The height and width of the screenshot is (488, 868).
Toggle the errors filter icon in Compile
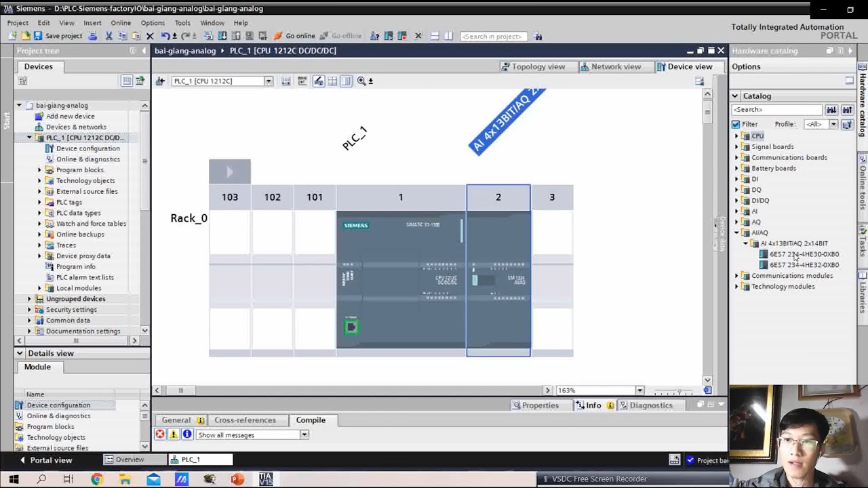[160, 434]
